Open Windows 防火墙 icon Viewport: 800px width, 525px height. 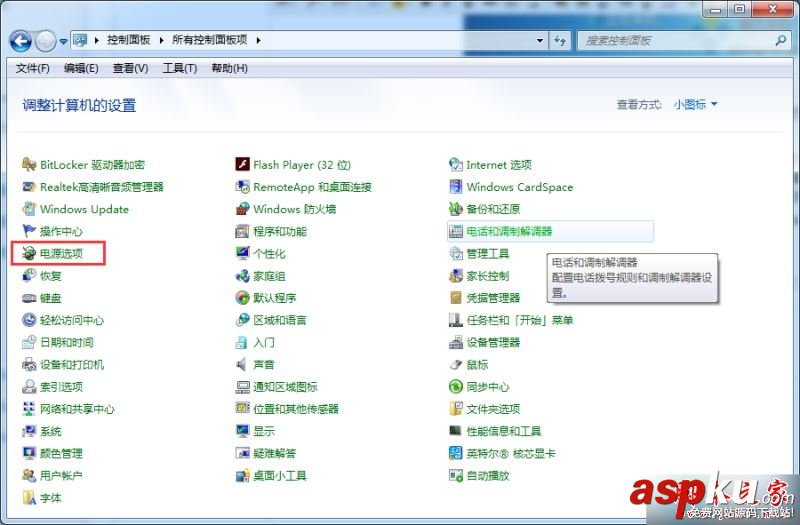(242, 209)
